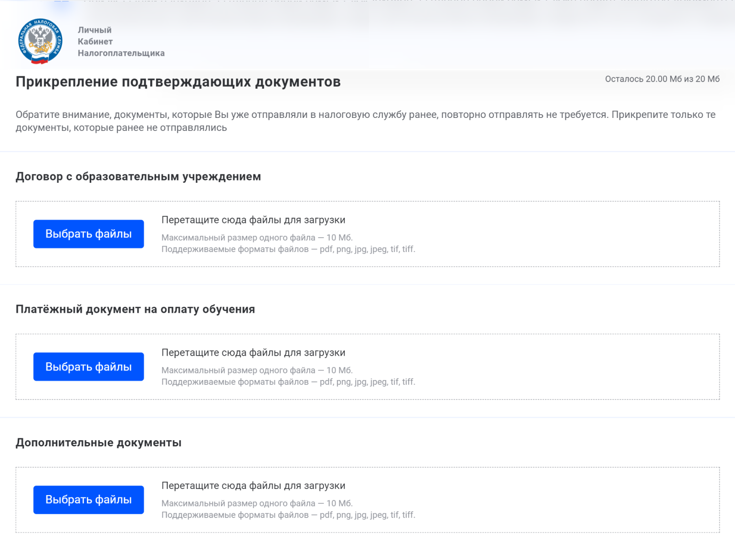Click the drop zone under Платёжный документ на оплату обучения
Viewport: 735px width, 560px height.
[367, 367]
